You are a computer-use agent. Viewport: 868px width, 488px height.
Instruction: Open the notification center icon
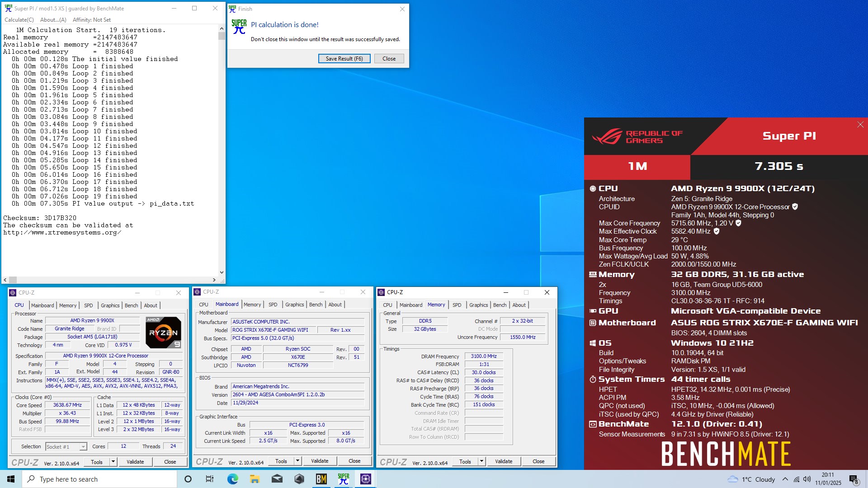click(x=854, y=479)
